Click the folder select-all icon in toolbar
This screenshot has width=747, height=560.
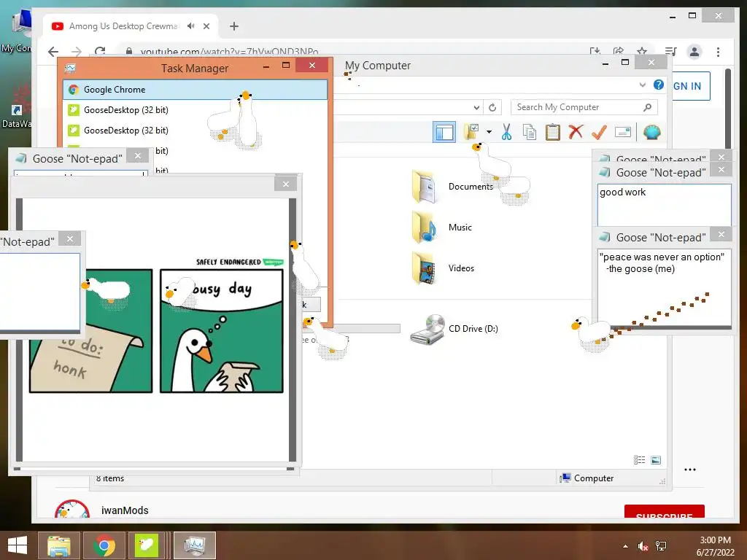[x=472, y=132]
